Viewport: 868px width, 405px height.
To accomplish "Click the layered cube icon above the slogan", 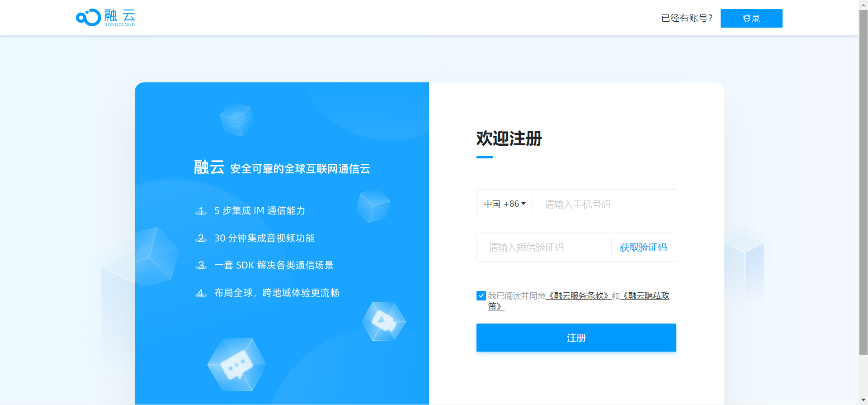I will point(236,119).
